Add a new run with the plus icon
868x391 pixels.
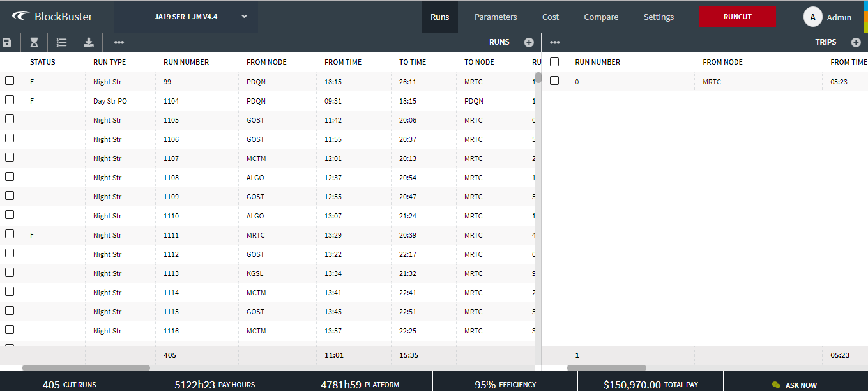coord(529,42)
